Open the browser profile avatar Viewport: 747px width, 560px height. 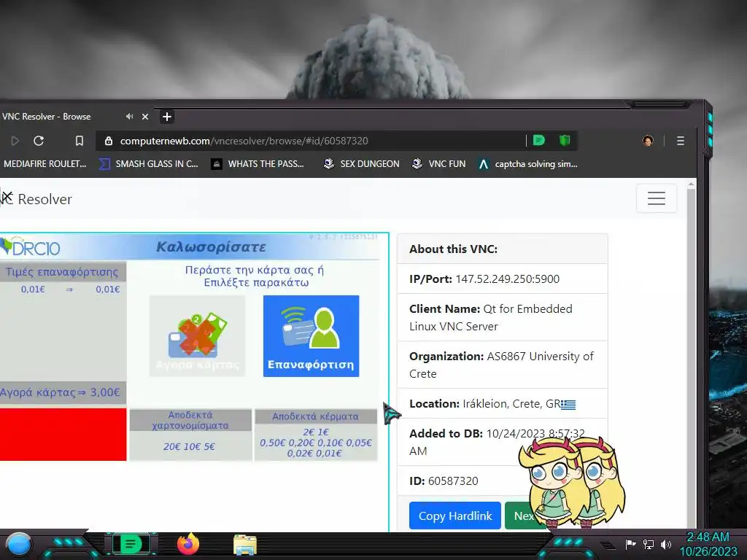648,141
